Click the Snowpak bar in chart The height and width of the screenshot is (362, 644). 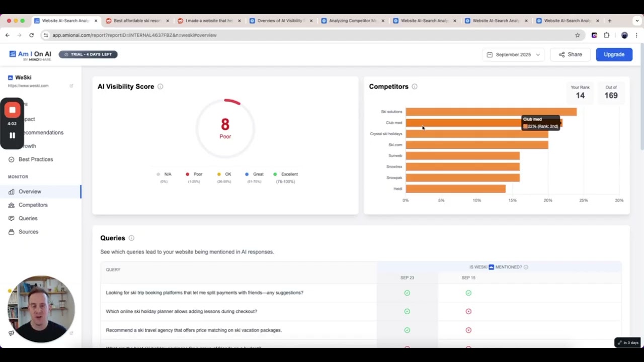tap(463, 178)
